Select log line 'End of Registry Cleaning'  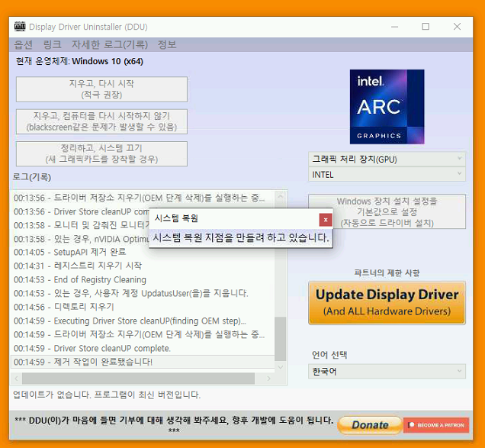[143, 279]
